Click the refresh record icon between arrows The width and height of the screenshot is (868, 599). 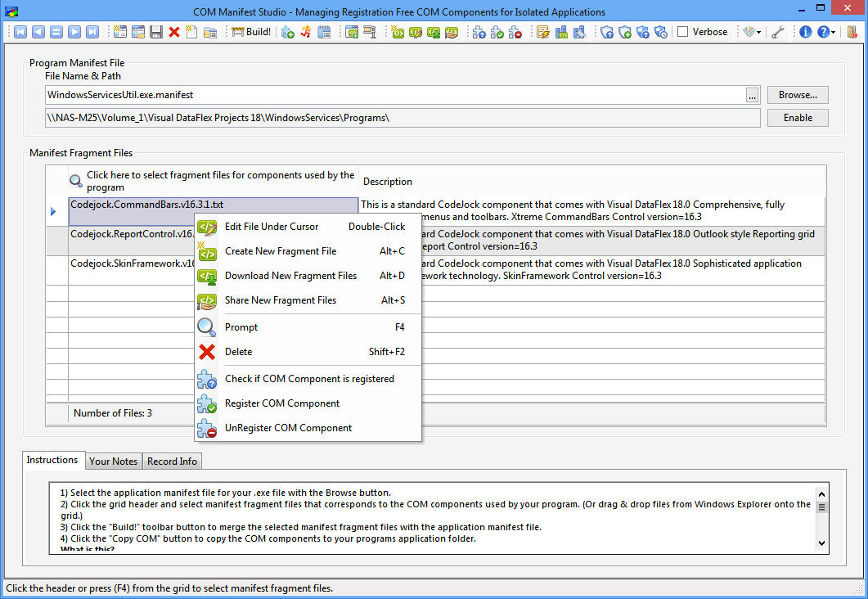pyautogui.click(x=56, y=32)
